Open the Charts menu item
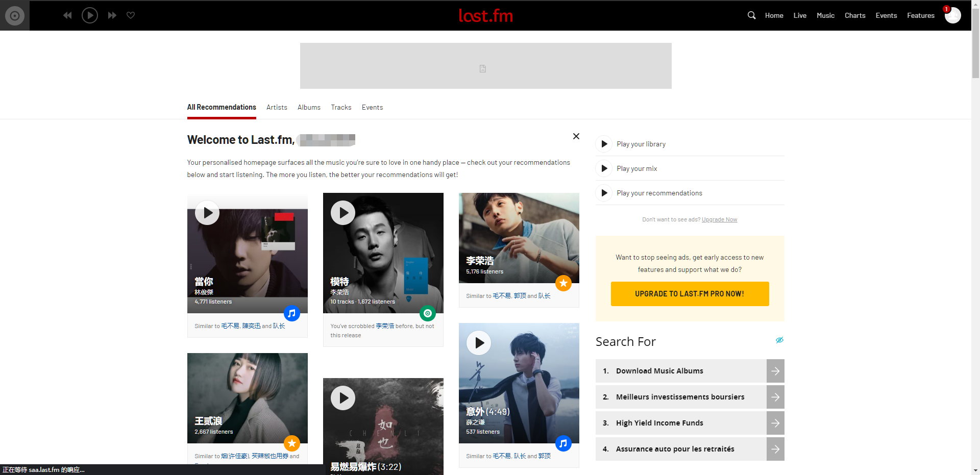980x475 pixels. click(x=855, y=15)
